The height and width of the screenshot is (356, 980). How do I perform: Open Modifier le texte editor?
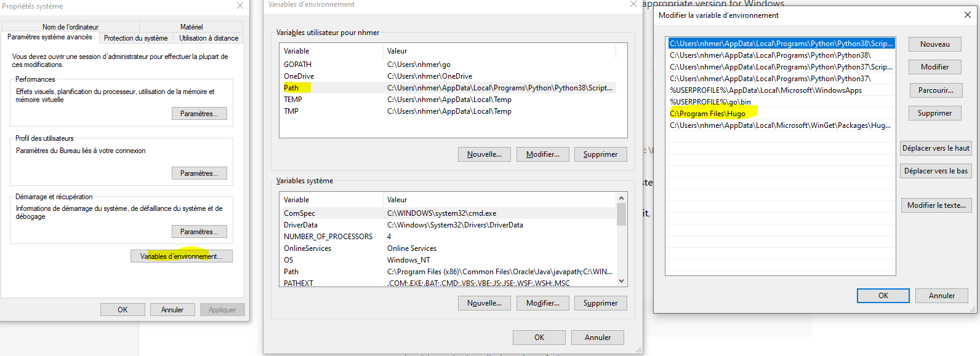click(936, 205)
